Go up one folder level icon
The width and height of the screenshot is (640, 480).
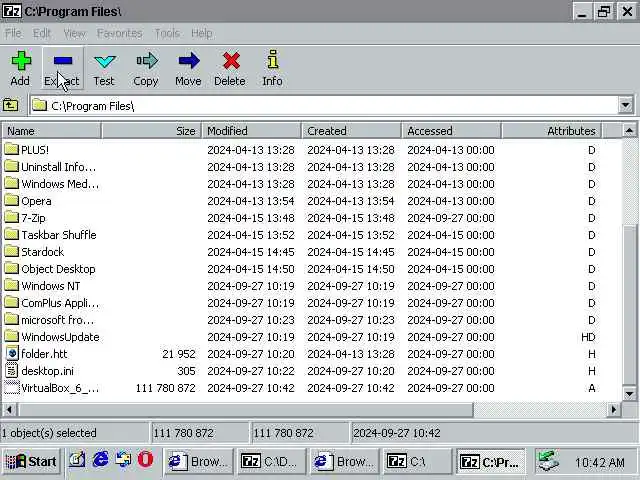pos(10,105)
